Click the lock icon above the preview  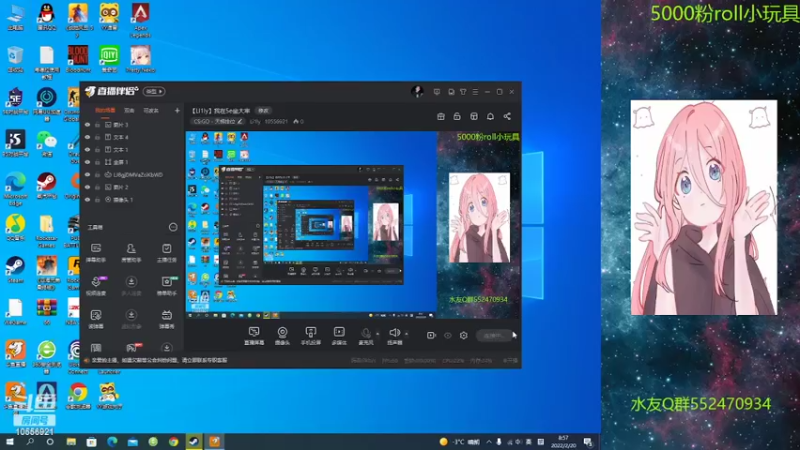point(457,116)
